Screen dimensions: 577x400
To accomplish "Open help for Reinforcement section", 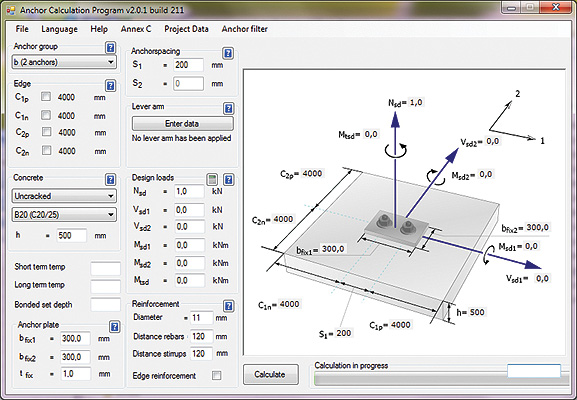I will coord(229,306).
